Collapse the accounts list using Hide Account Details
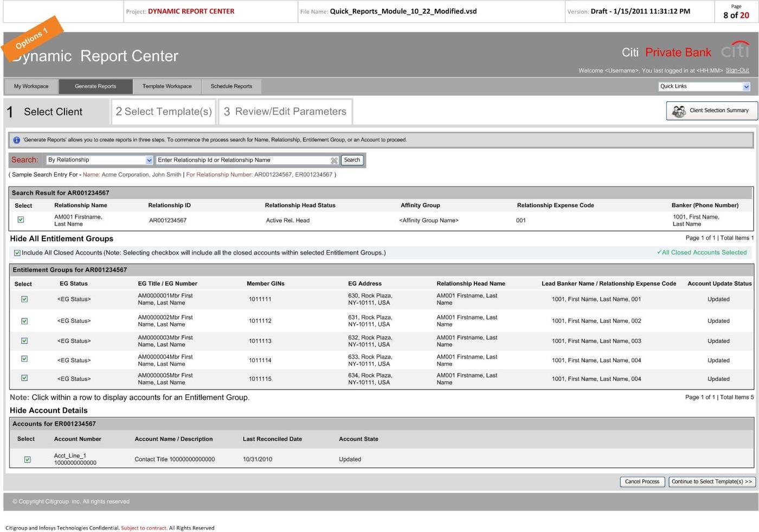 pyautogui.click(x=48, y=410)
